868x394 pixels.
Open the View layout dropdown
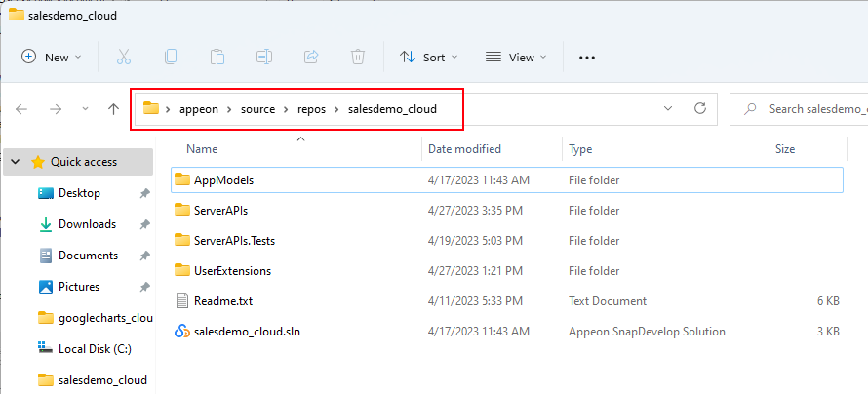coord(516,57)
